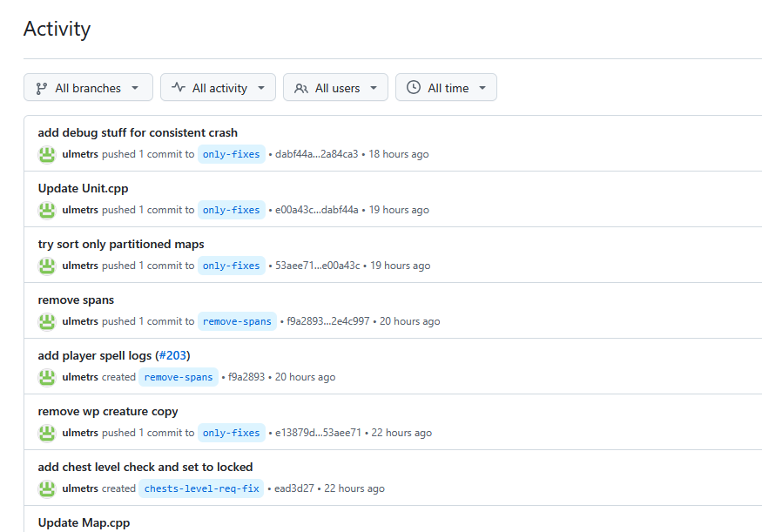Open the All users filter dropdown
Image resolution: width=762 pixels, height=532 pixels.
[x=335, y=87]
